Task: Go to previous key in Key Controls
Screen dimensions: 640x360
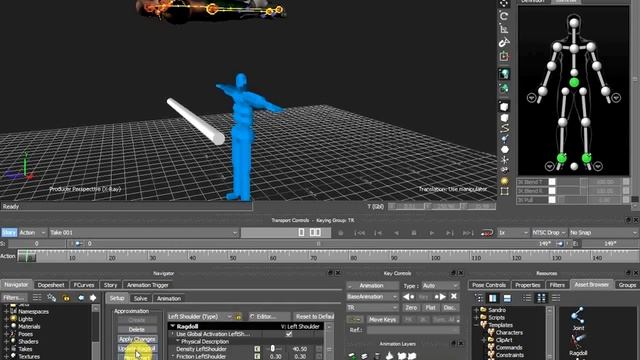Action: point(409,297)
